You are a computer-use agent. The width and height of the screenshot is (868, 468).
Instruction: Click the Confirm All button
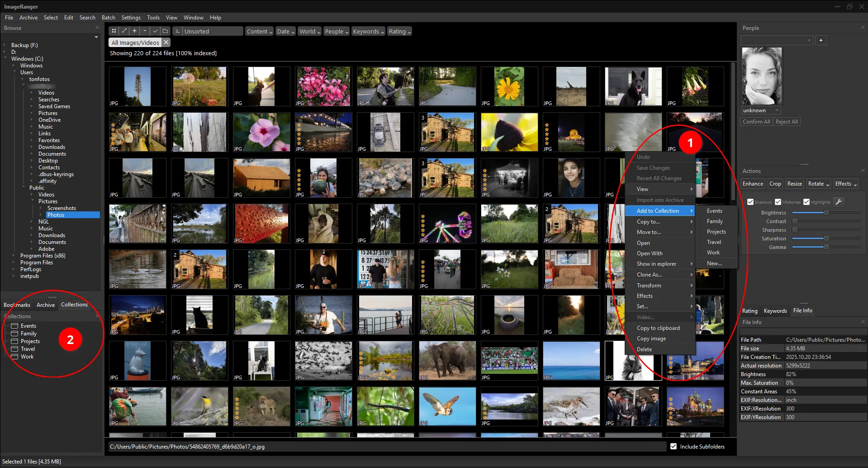(756, 122)
